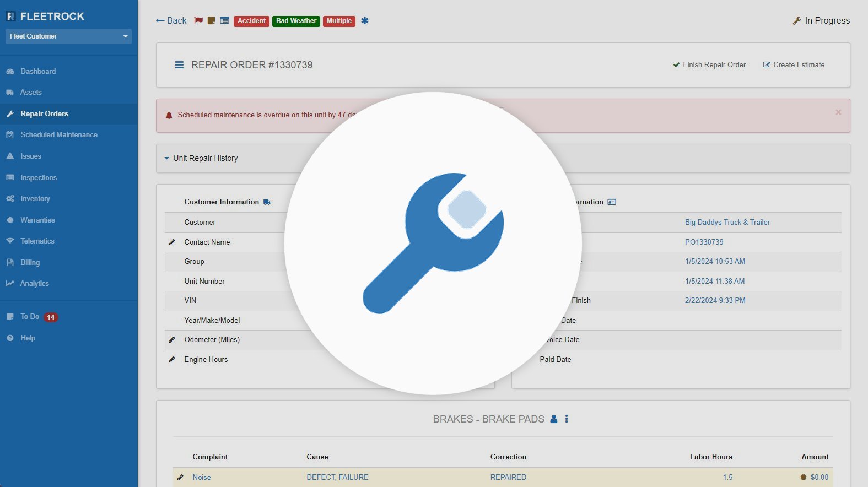Go to Billing section
Screen dimensions: 868x487
(x=30, y=263)
